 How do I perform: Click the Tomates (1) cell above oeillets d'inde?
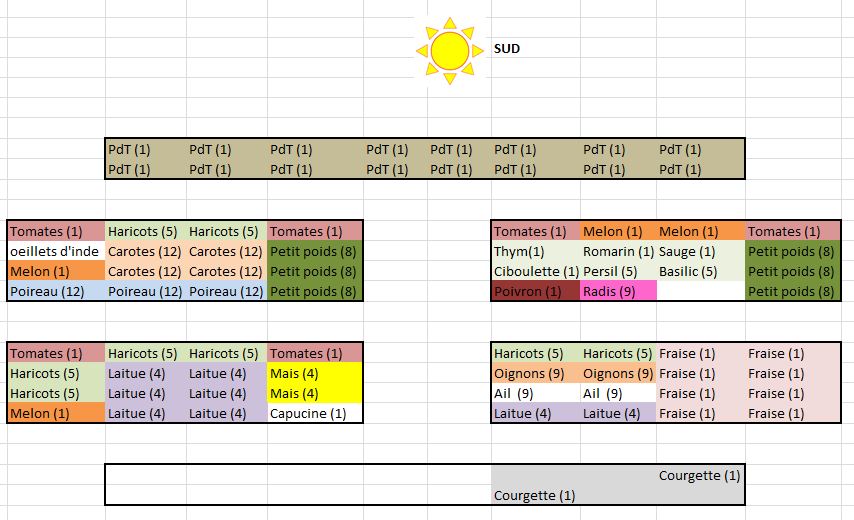coord(56,231)
